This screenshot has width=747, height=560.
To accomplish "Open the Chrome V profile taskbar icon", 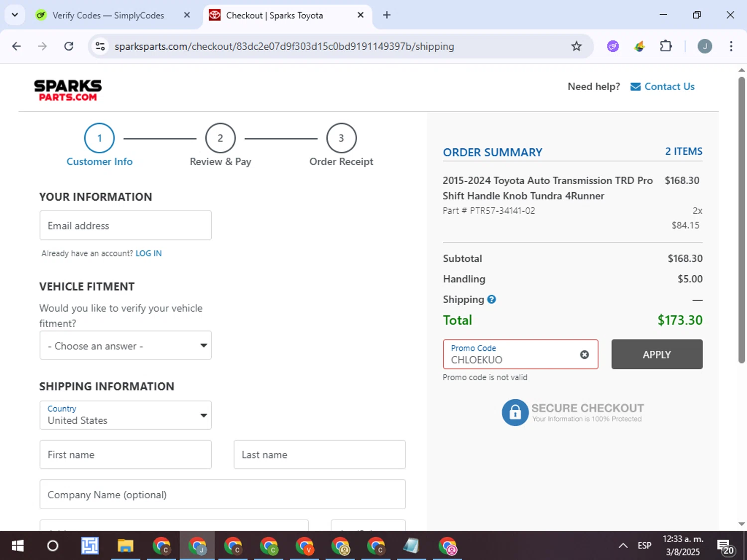I will point(305,546).
